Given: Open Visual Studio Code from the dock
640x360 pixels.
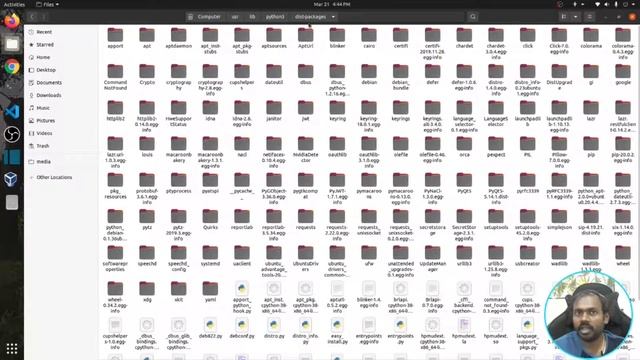Looking at the screenshot, I should (x=12, y=111).
